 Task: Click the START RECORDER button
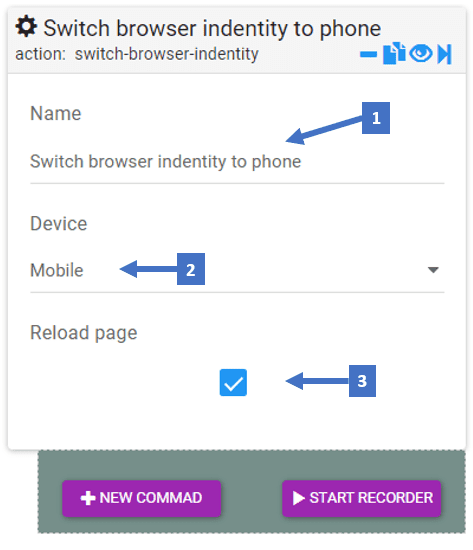[x=361, y=498]
